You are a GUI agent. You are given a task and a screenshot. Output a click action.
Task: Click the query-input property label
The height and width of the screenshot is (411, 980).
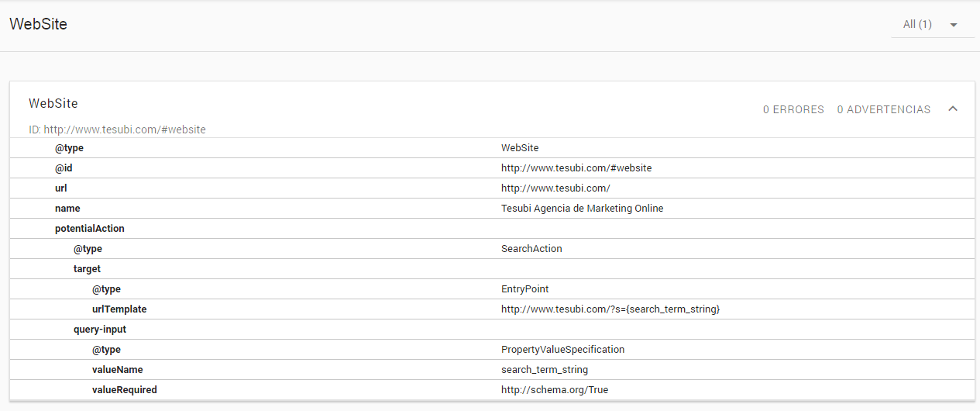(x=100, y=329)
